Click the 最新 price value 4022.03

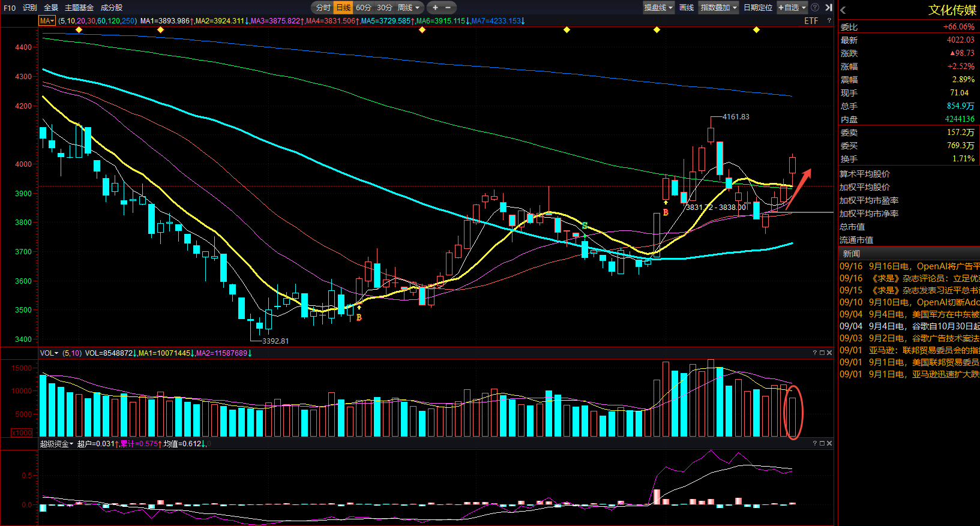click(x=961, y=40)
